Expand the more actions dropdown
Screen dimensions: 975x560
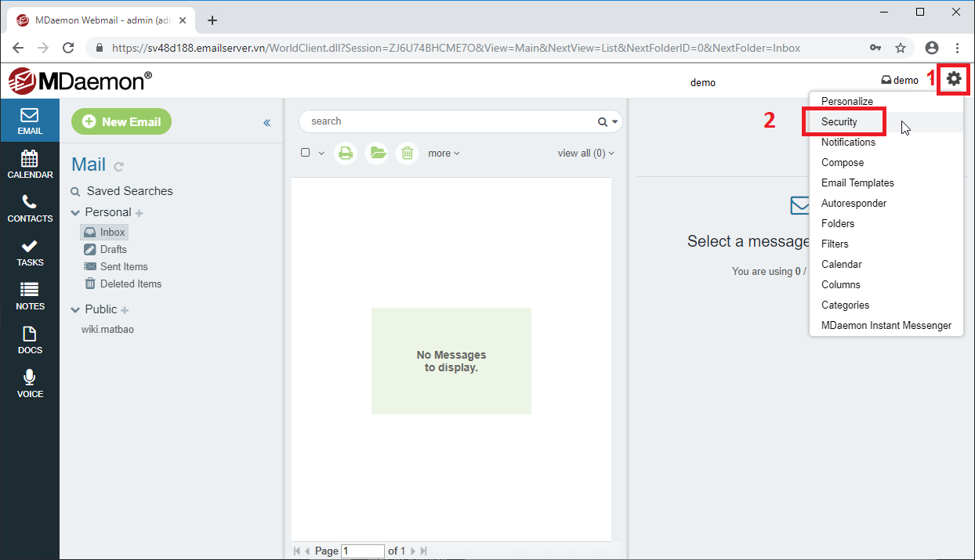pyautogui.click(x=444, y=154)
